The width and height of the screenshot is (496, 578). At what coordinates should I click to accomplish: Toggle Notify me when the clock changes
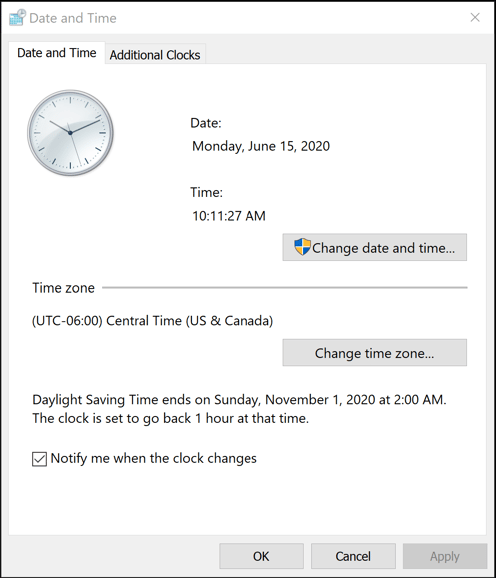pos(39,459)
